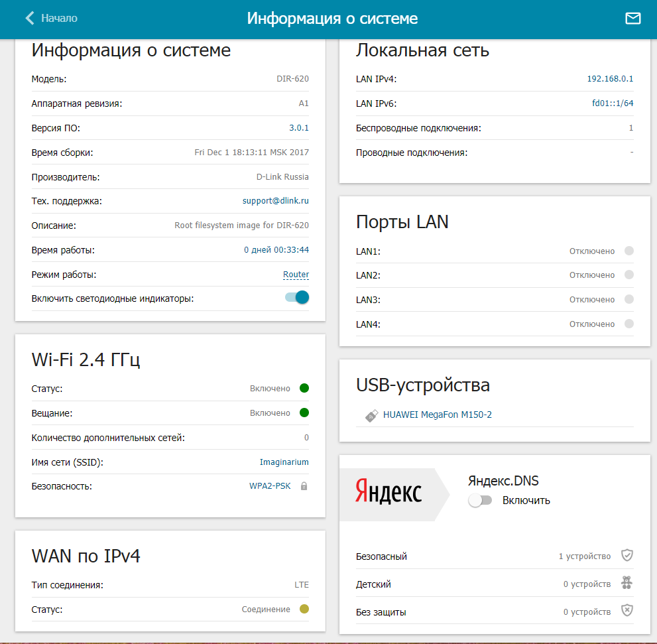Click the back chevron arrow icon
Screen dimensions: 657x644
click(30, 18)
